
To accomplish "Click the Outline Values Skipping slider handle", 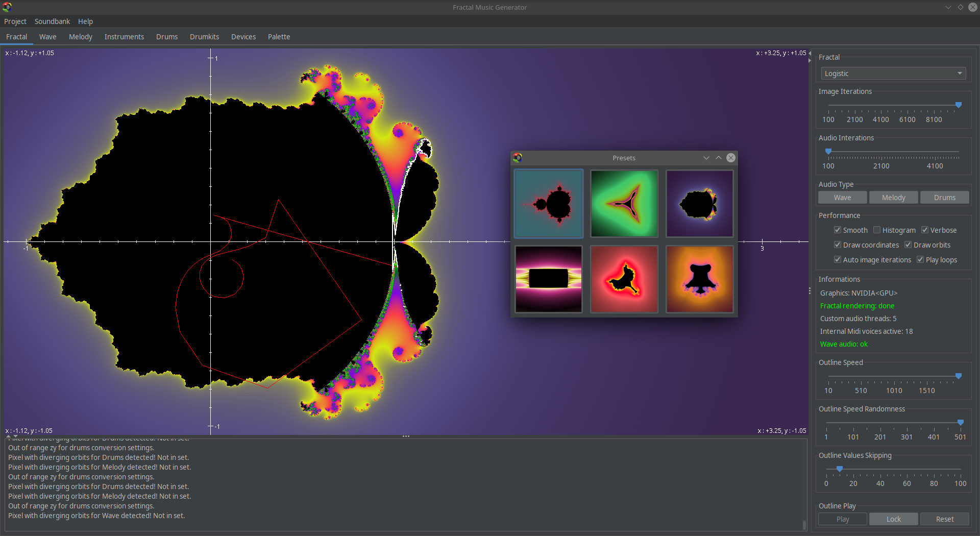I will [x=840, y=469].
